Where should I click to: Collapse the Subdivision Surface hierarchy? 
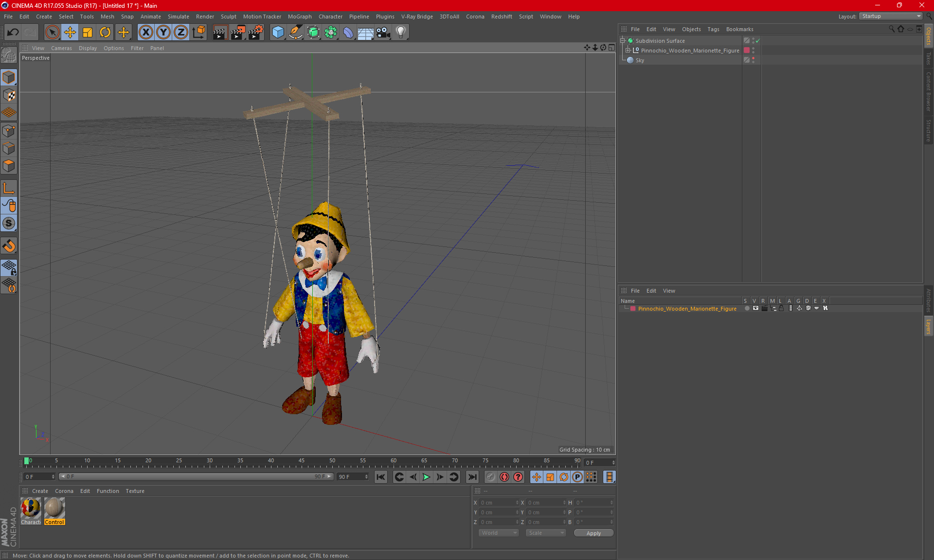coord(623,40)
